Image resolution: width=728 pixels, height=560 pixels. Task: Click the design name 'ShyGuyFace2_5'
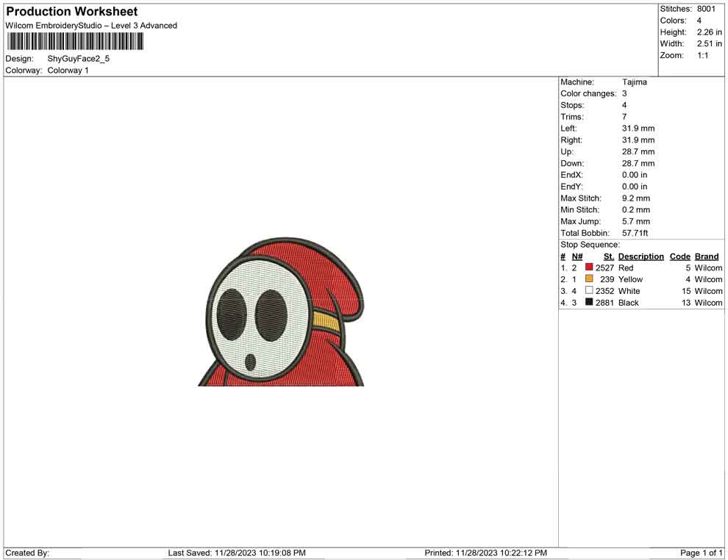[x=79, y=59]
